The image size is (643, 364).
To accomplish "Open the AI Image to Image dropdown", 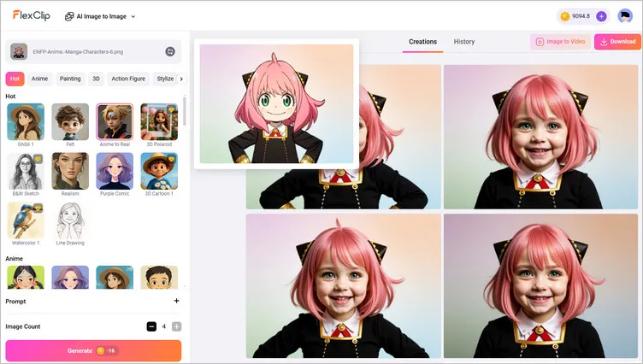I will pyautogui.click(x=100, y=16).
